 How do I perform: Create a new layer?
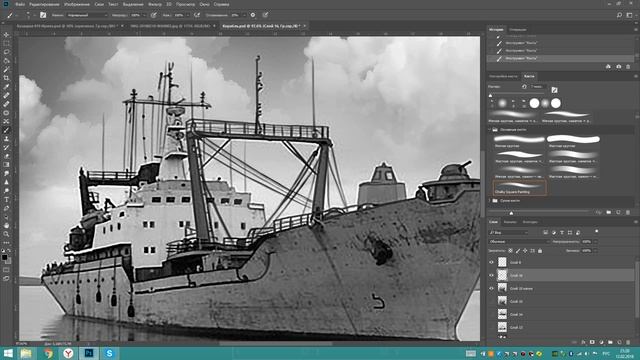coord(619,342)
